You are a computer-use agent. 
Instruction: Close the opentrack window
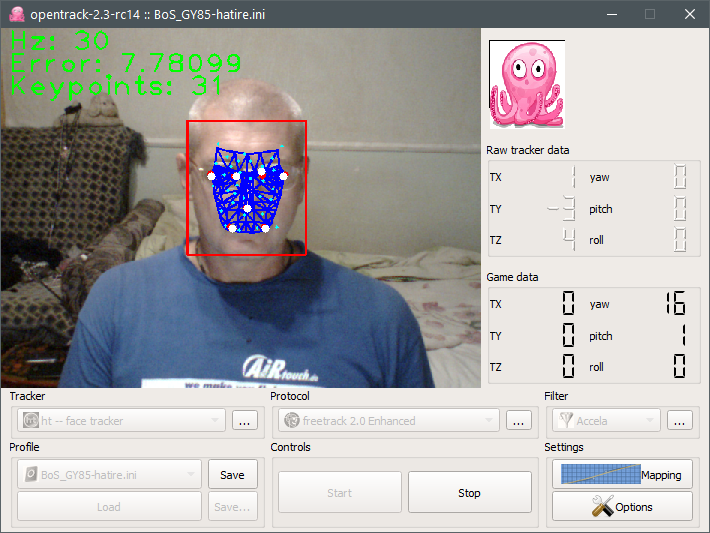tap(690, 14)
